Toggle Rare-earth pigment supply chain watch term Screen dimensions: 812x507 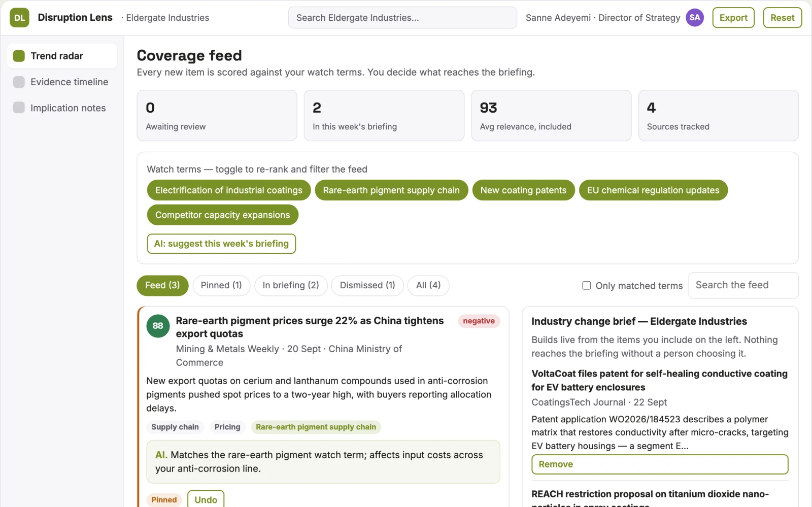[391, 190]
